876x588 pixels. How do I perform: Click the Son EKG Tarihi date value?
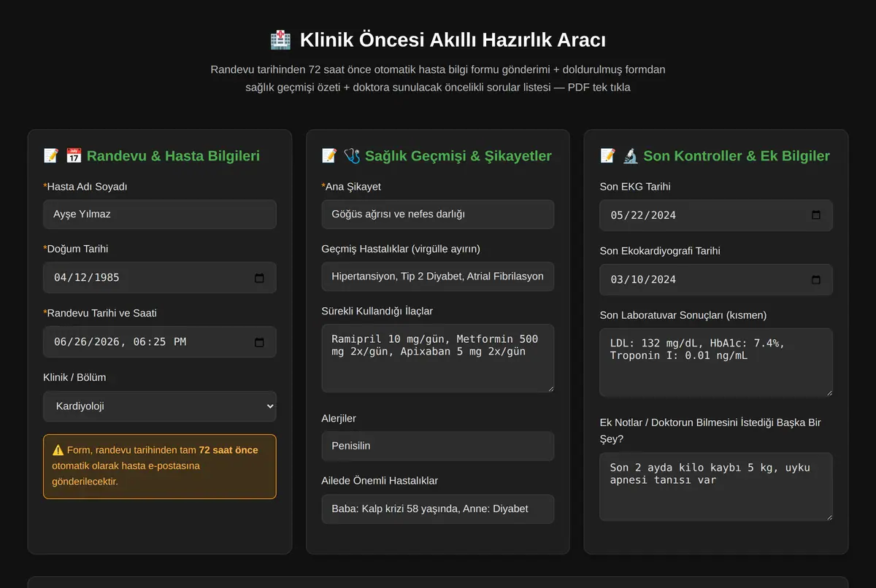coord(643,215)
